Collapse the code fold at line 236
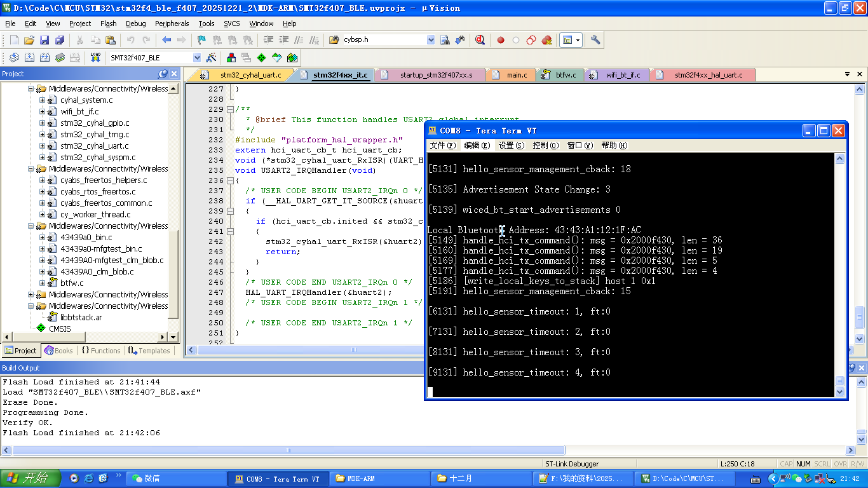 click(229, 180)
